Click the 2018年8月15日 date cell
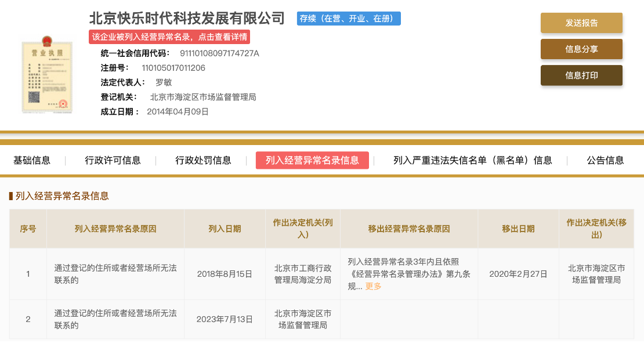The width and height of the screenshot is (644, 351). coord(225,274)
